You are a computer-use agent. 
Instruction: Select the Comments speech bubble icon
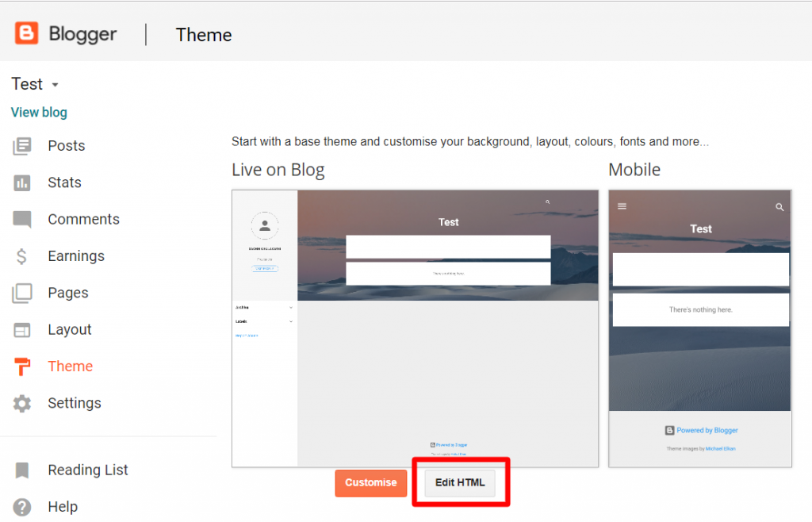[21, 220]
